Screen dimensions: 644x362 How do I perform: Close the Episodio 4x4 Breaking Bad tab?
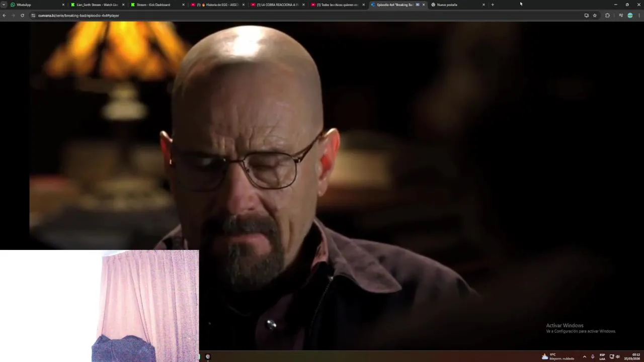point(423,5)
